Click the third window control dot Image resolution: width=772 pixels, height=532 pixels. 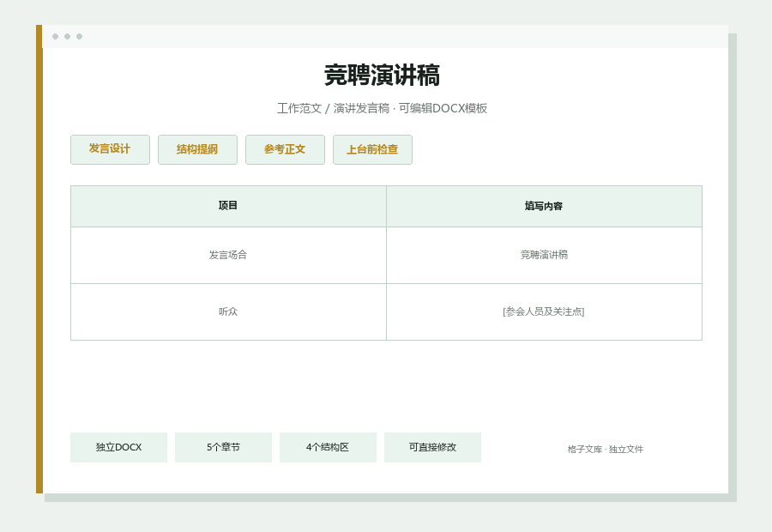click(x=79, y=36)
